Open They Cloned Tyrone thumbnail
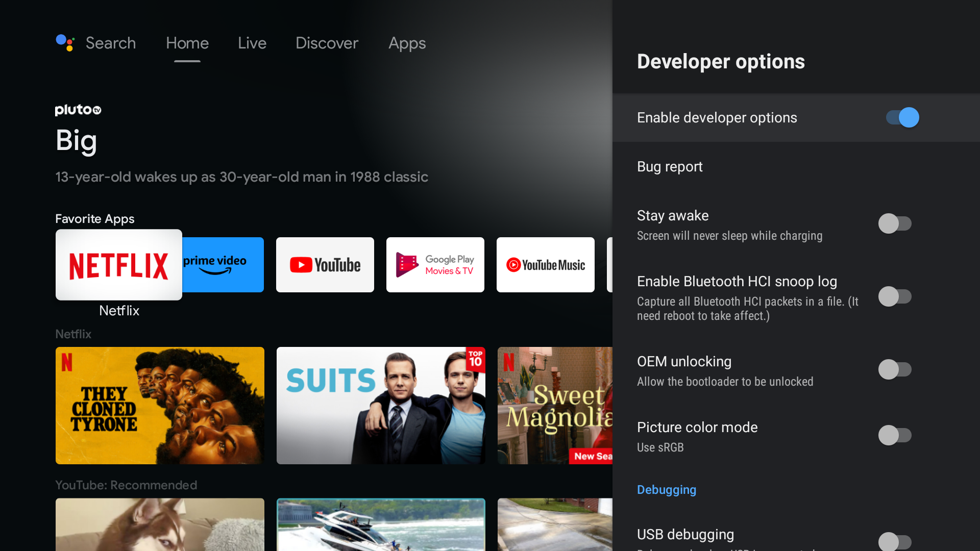 pyautogui.click(x=160, y=406)
